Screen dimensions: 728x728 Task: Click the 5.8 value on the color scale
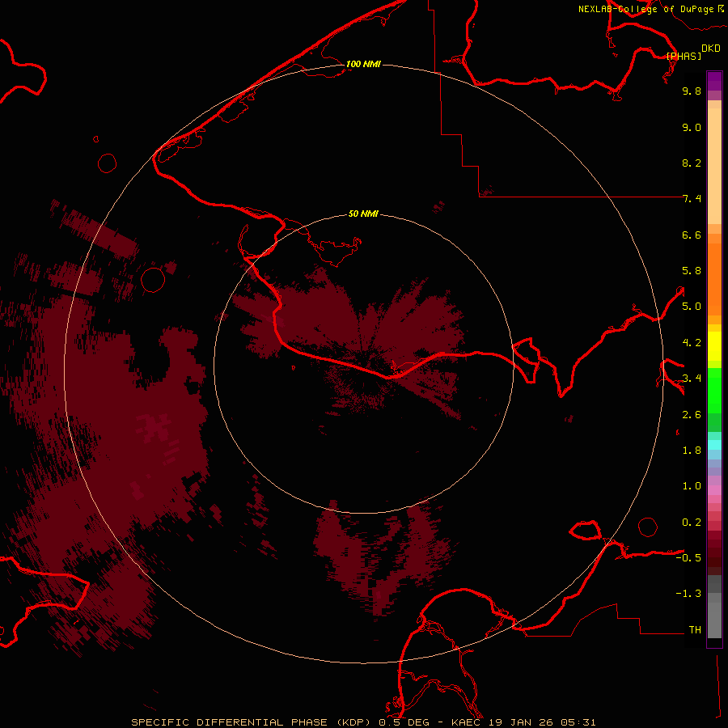tap(692, 271)
